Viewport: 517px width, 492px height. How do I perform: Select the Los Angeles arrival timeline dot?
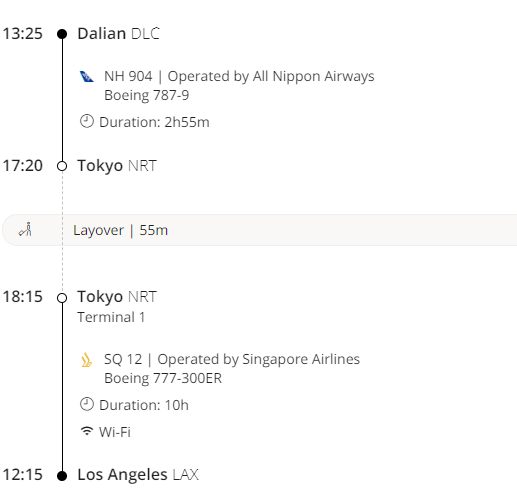pos(62,476)
